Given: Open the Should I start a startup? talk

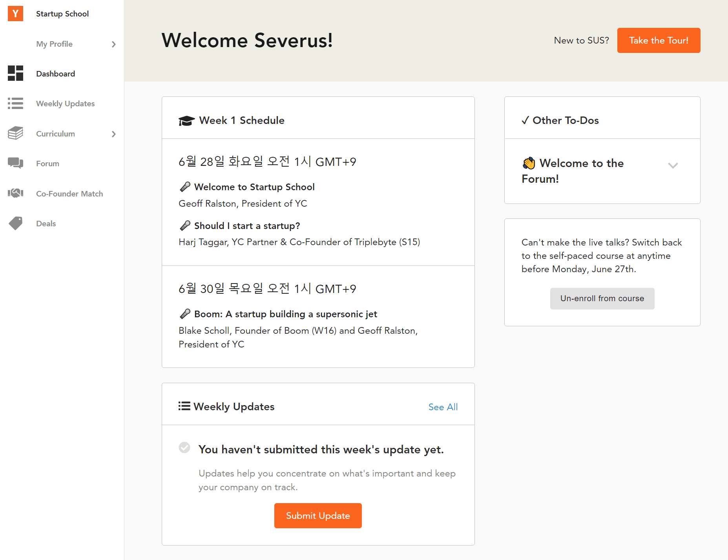Looking at the screenshot, I should 247,226.
